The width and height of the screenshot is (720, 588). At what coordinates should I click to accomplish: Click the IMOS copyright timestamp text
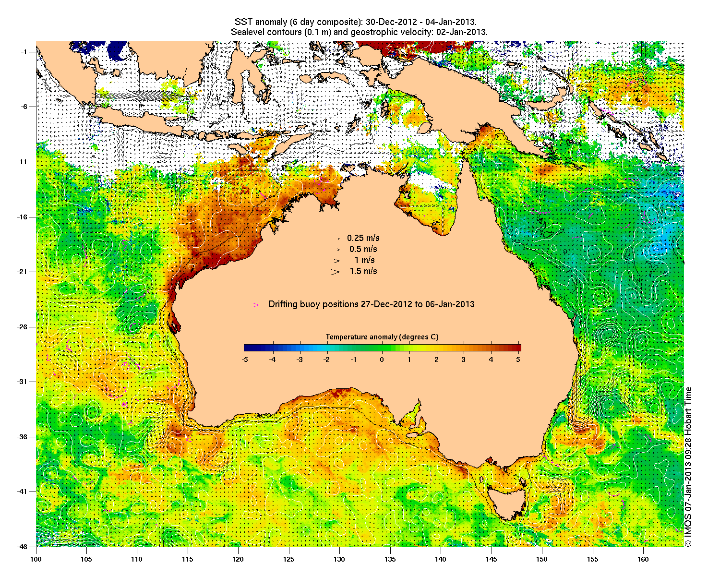point(688,467)
